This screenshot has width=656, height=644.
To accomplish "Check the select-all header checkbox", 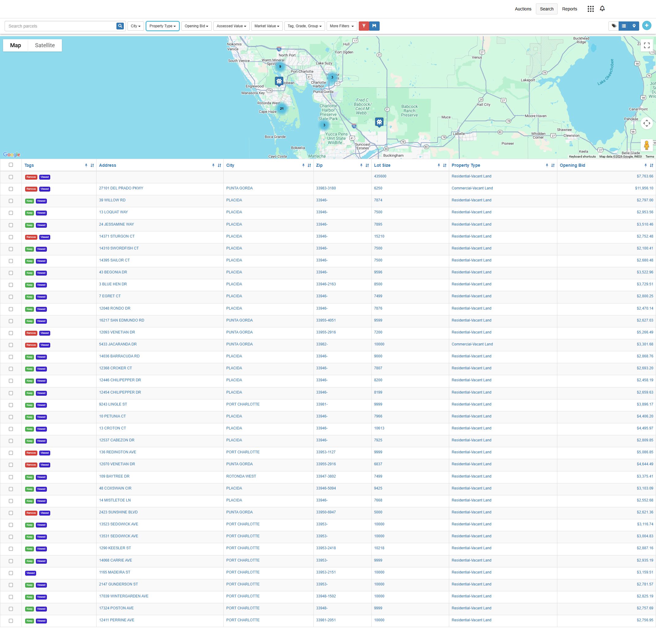I will 11,165.
